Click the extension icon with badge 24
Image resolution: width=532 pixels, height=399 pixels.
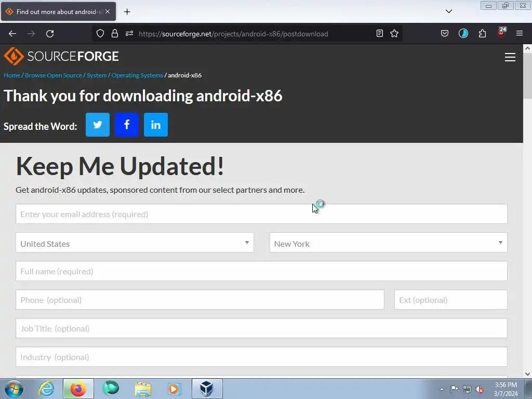[501, 33]
